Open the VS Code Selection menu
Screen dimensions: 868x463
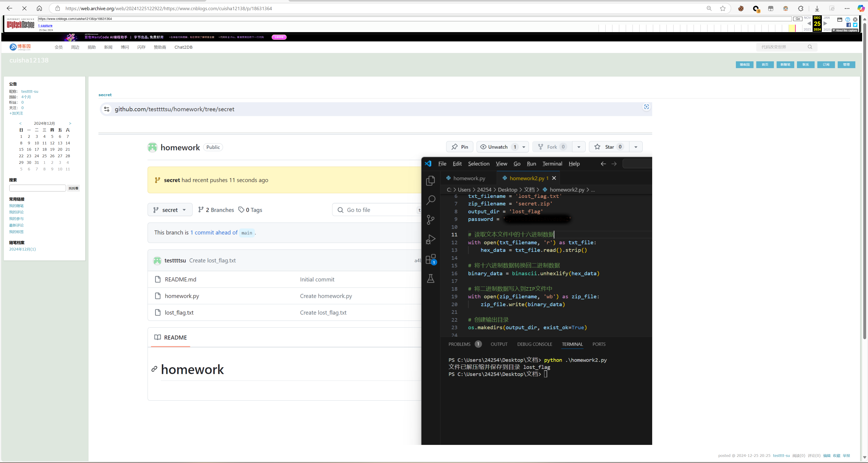[478, 164]
